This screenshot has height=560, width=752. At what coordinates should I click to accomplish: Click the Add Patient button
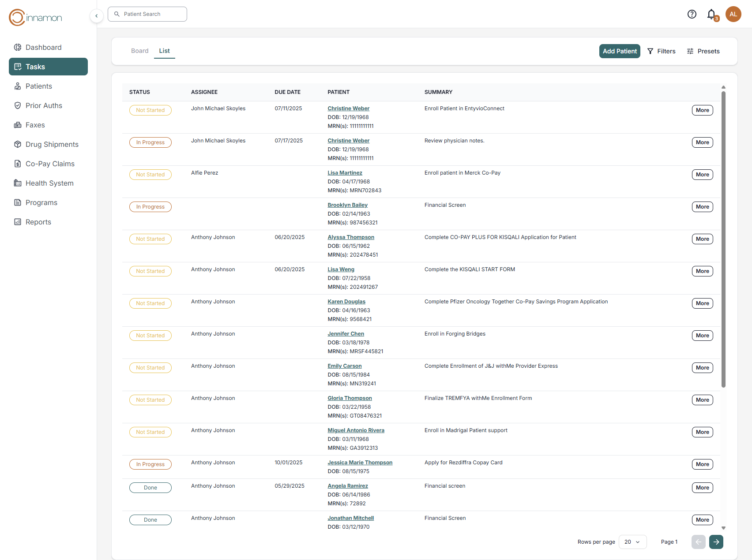tap(619, 51)
